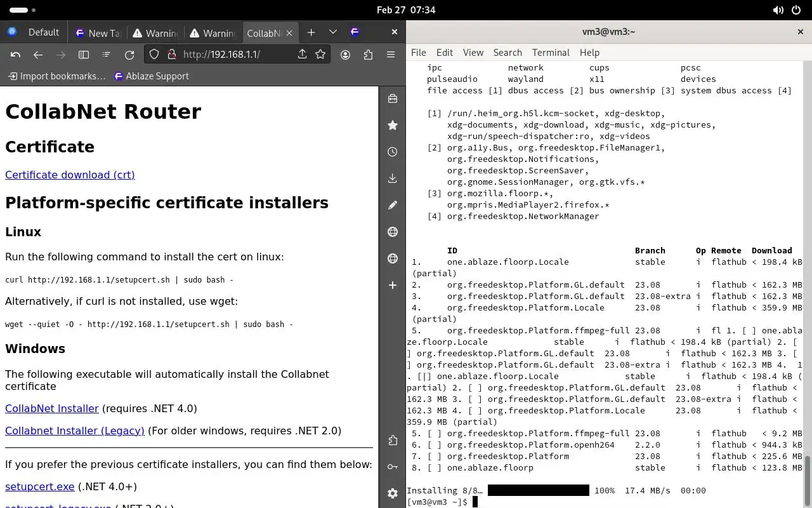Open the terminal Edit menu
Image resolution: width=812 pixels, height=508 pixels.
tap(445, 53)
